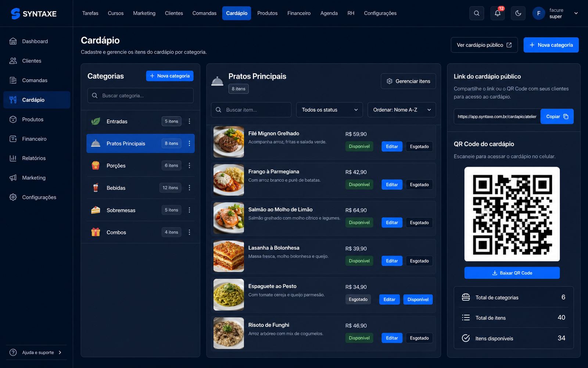Mark Filé Mignon Grelhado as Esgotado

pyautogui.click(x=419, y=146)
